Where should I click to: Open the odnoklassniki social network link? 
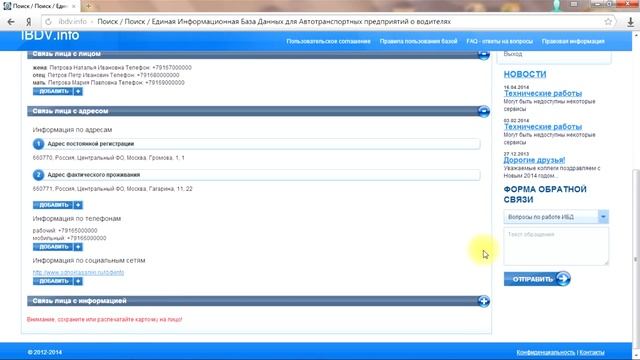[78, 272]
